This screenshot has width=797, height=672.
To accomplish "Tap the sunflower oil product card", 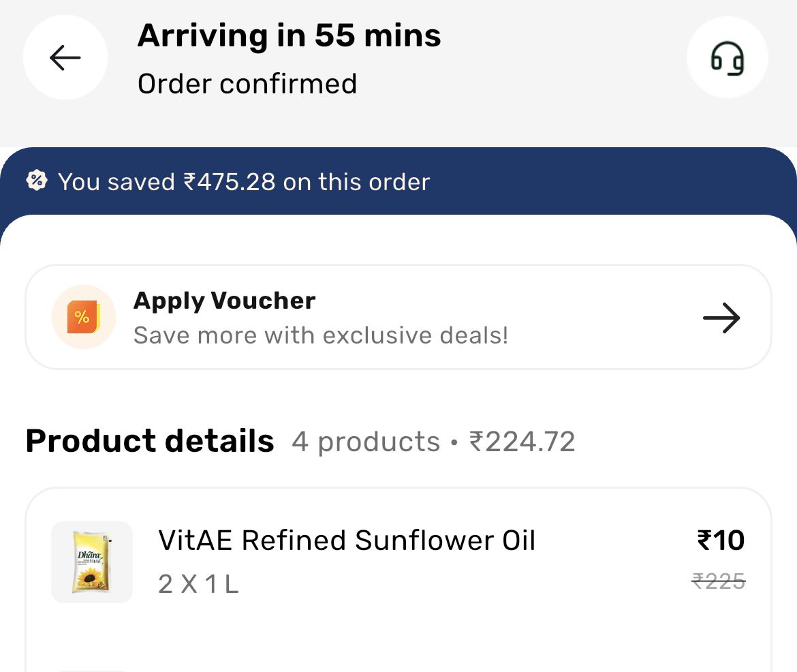I will coord(398,580).
